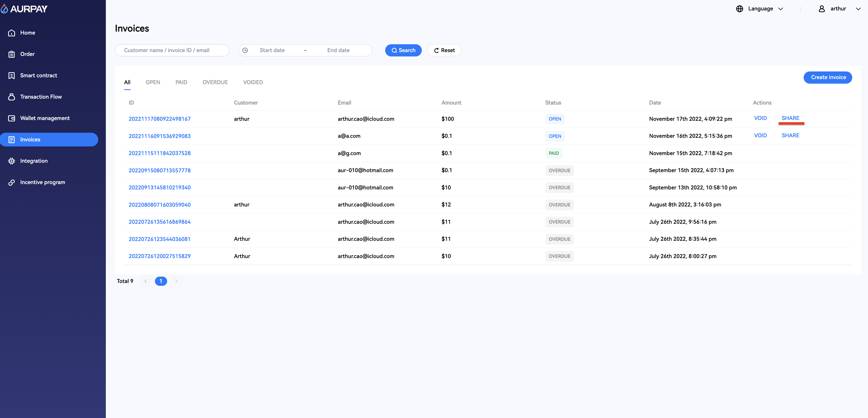Image resolution: width=868 pixels, height=418 pixels.
Task: Select the PAID tab
Action: tap(181, 82)
